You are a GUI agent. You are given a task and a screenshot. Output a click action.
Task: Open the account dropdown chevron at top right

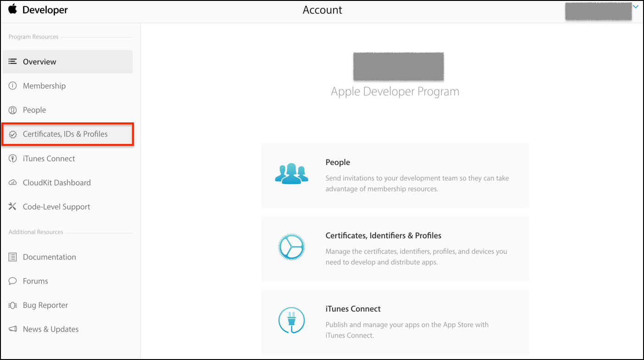636,6
